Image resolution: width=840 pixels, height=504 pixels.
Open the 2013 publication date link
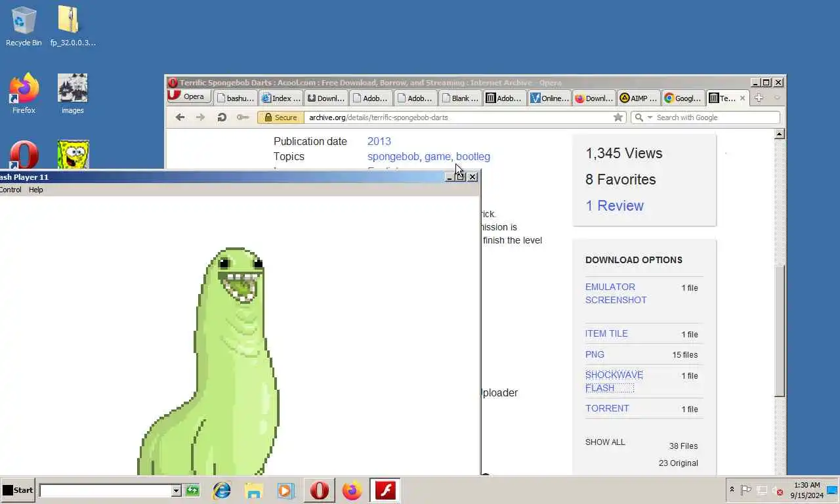pyautogui.click(x=379, y=141)
